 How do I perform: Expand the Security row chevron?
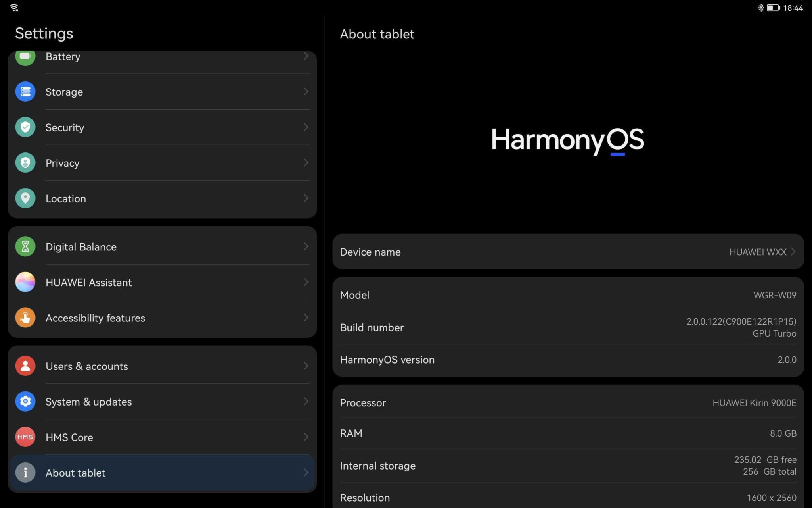tap(306, 127)
